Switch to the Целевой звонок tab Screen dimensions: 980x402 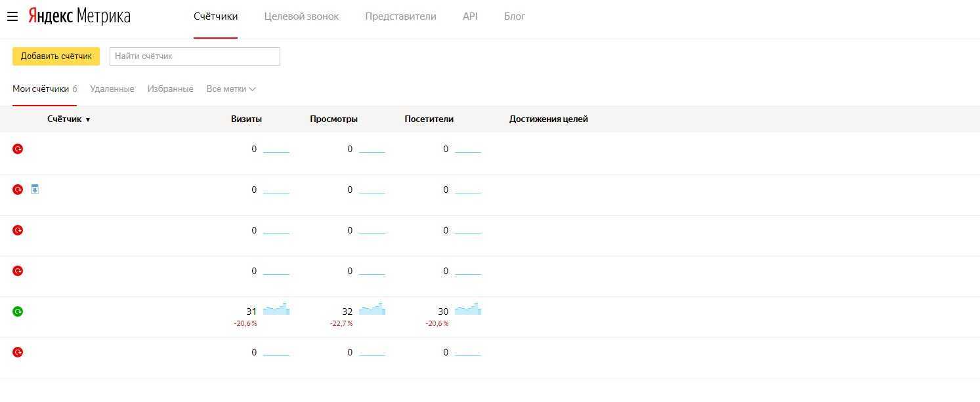pos(301,16)
